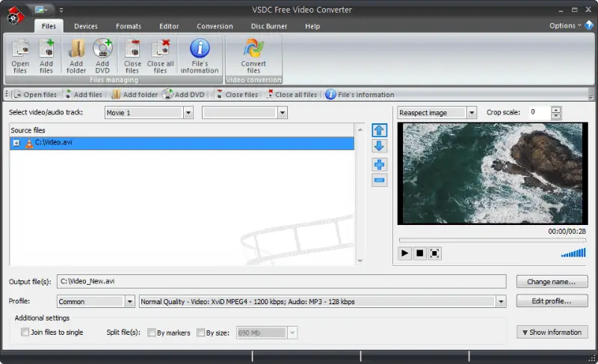
Task: Customize quick access toolbar arrow
Action: point(61,10)
